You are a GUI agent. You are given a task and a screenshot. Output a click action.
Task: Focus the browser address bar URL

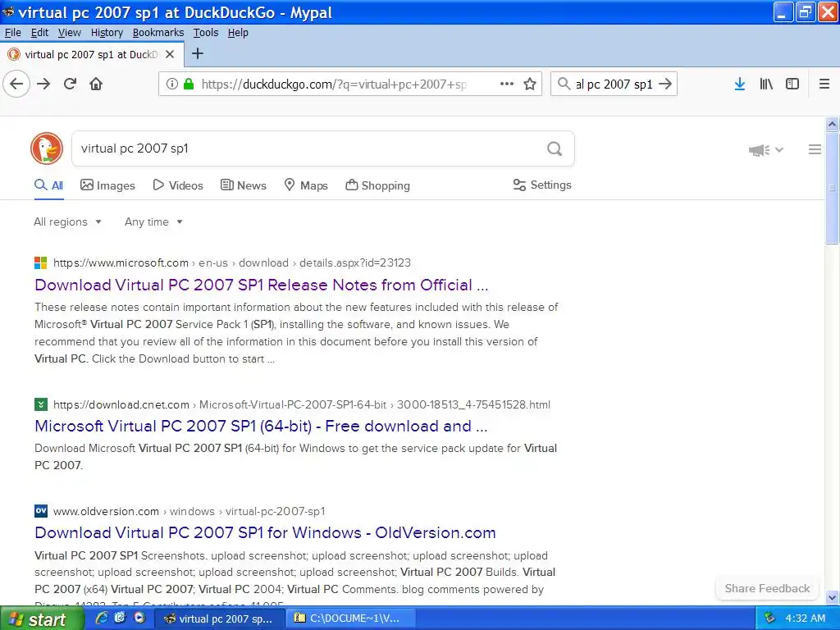click(x=334, y=84)
